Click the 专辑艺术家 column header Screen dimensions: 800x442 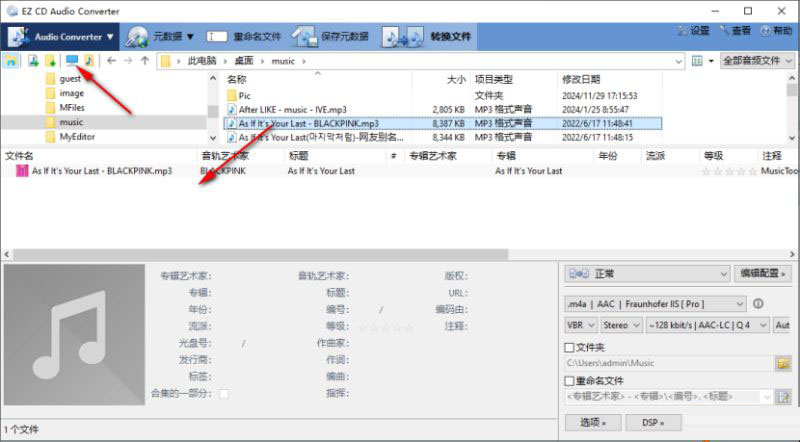(x=449, y=156)
